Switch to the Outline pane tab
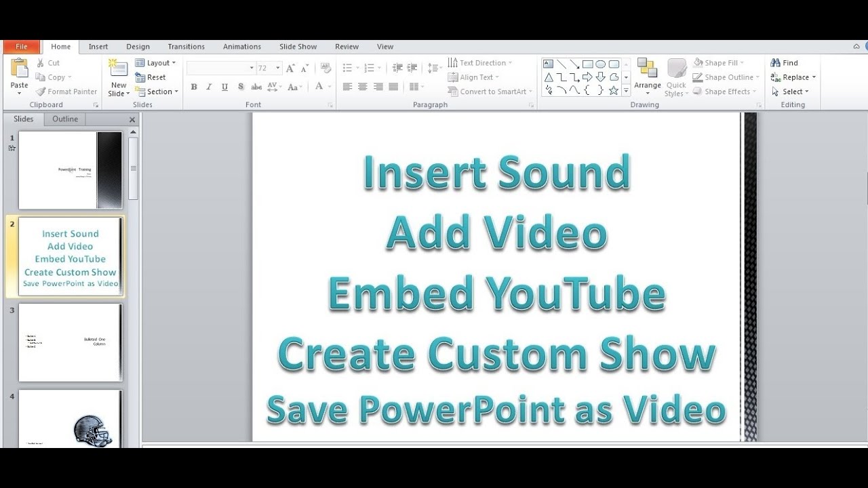The height and width of the screenshot is (488, 868). tap(65, 119)
